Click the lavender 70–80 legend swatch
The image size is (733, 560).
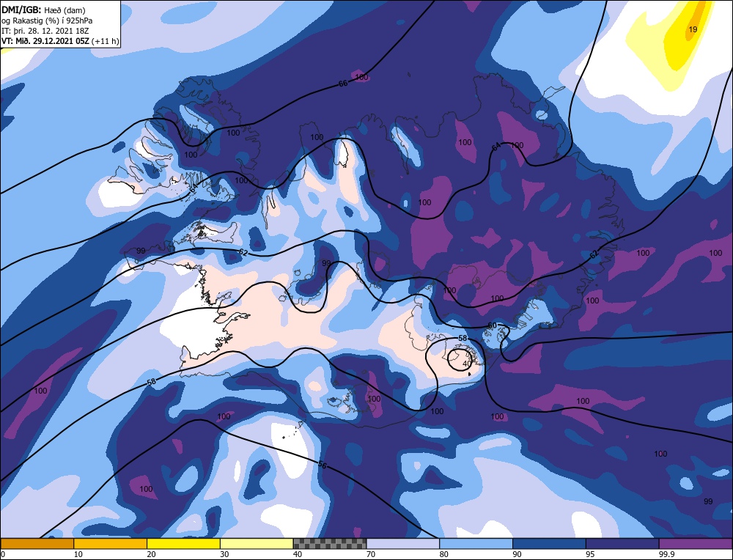coord(403,543)
